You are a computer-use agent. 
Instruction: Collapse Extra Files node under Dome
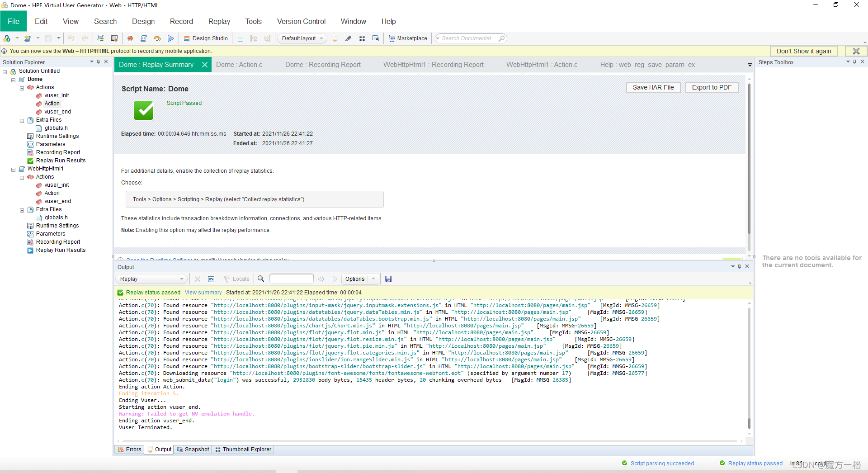coord(22,121)
